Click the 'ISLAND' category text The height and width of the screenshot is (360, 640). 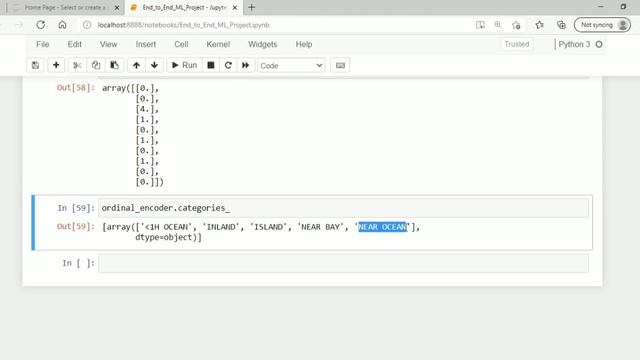tap(269, 227)
